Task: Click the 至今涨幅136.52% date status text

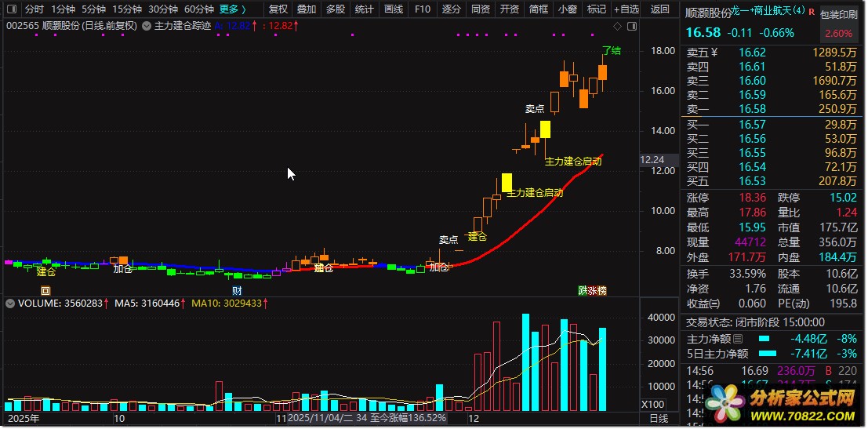Action: [x=408, y=418]
